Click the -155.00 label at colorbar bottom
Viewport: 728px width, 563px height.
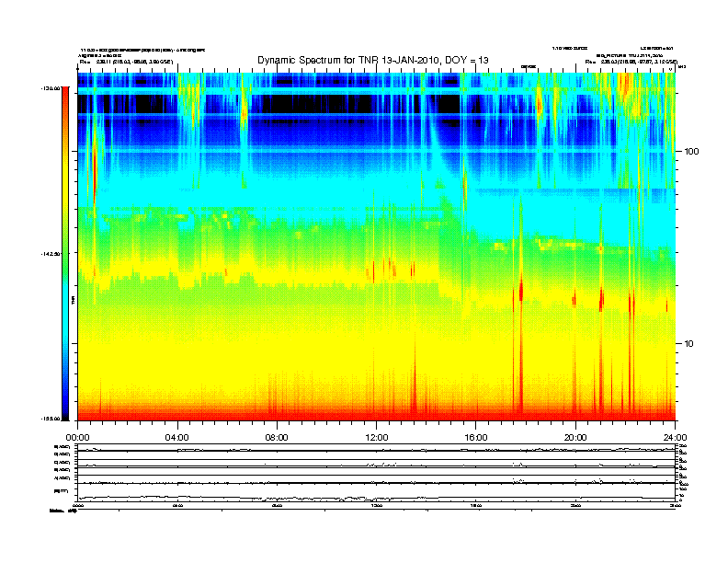point(51,419)
